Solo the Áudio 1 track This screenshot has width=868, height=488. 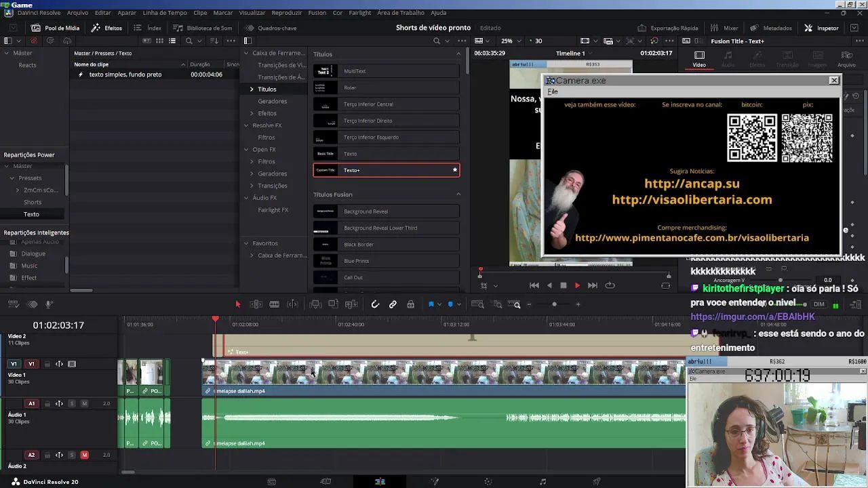point(71,403)
